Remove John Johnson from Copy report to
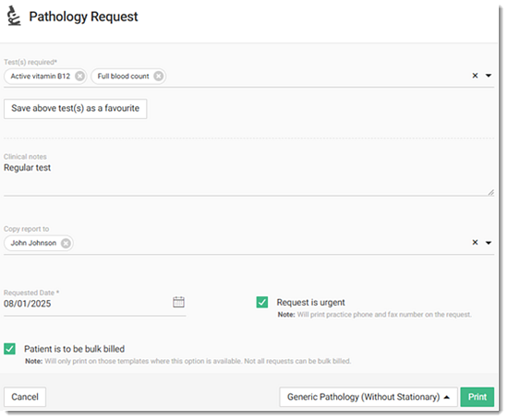This screenshot has width=508, height=420. [66, 243]
